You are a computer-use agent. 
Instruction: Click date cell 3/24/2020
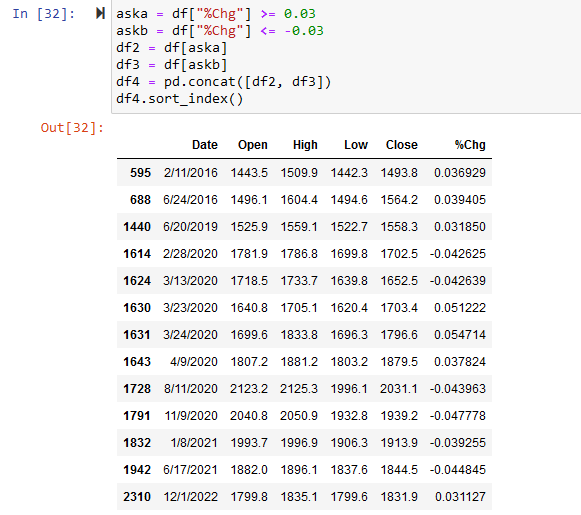click(190, 335)
